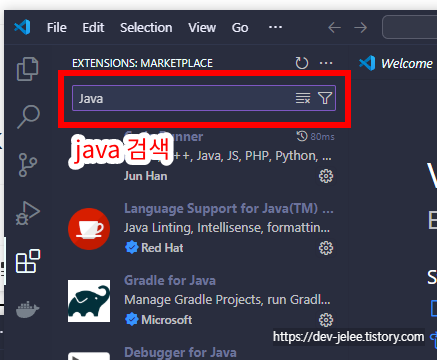Open Extensions views and more actions menu

326,63
